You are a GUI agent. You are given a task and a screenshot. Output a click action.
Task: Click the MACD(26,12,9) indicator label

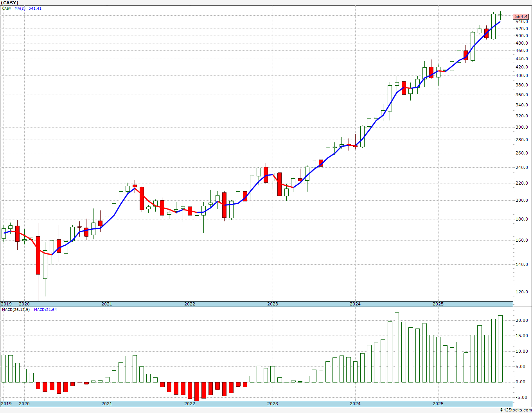click(16, 310)
